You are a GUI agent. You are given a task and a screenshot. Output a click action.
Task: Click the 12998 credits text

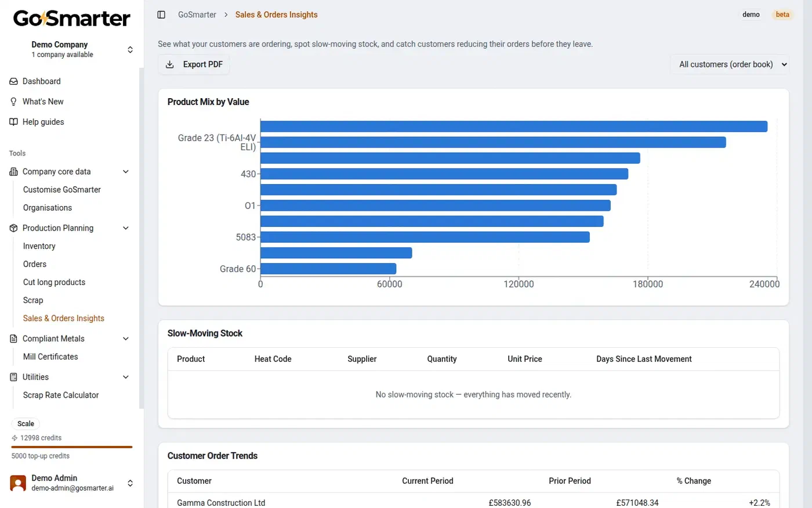[x=41, y=438]
